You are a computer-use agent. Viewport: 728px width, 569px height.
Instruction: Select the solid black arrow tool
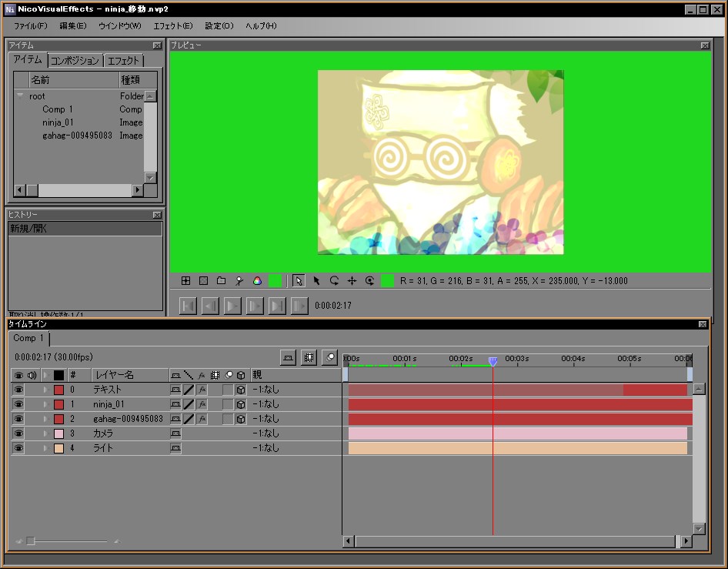316,280
